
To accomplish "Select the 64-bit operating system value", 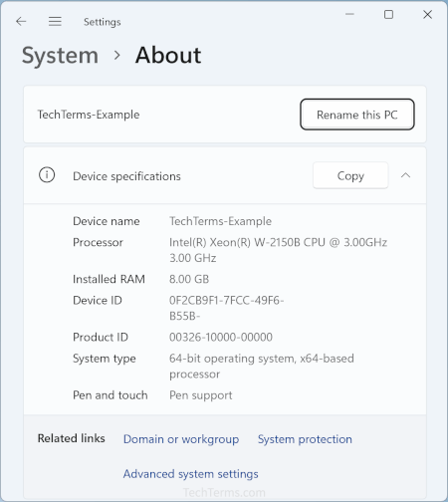I will pos(262,367).
